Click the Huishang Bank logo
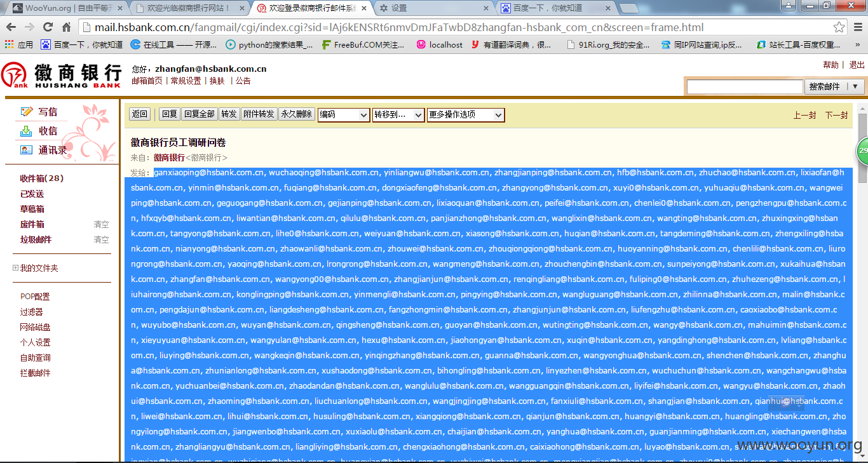The image size is (868, 463). 61,75
